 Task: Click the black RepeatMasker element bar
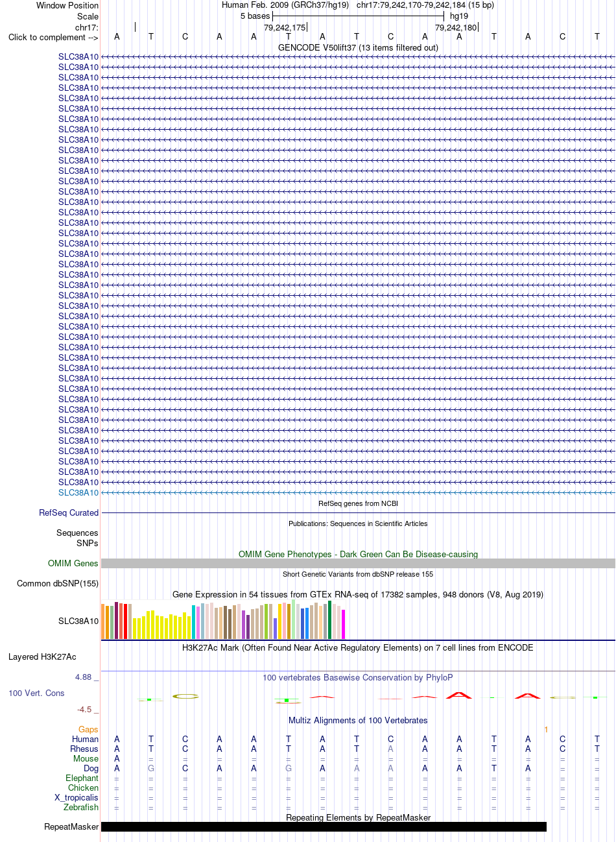click(x=324, y=826)
